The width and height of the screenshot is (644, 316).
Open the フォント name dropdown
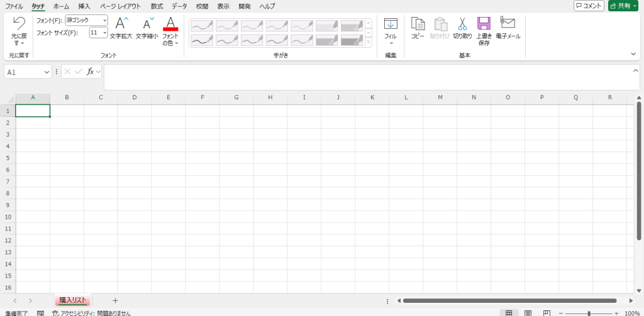104,20
